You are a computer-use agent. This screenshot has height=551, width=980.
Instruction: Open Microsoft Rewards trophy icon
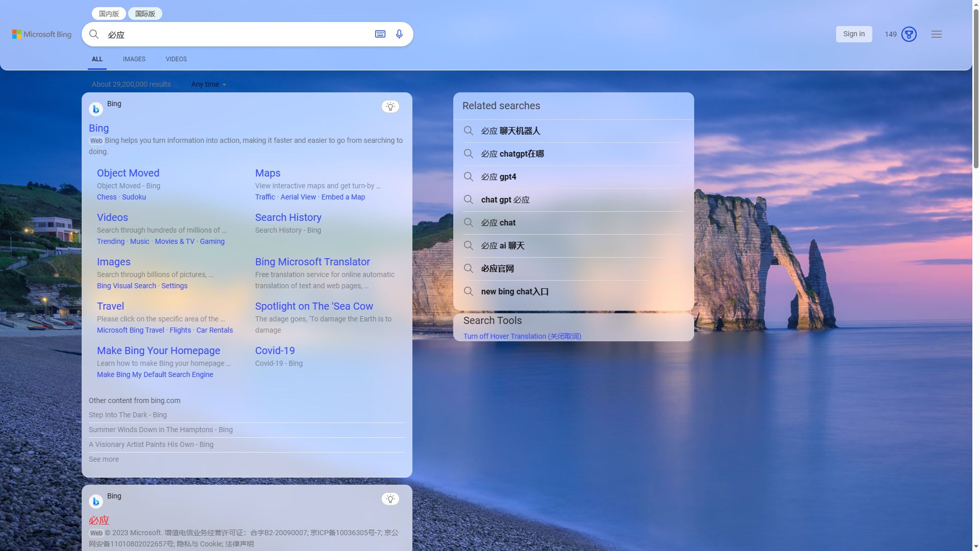point(909,34)
